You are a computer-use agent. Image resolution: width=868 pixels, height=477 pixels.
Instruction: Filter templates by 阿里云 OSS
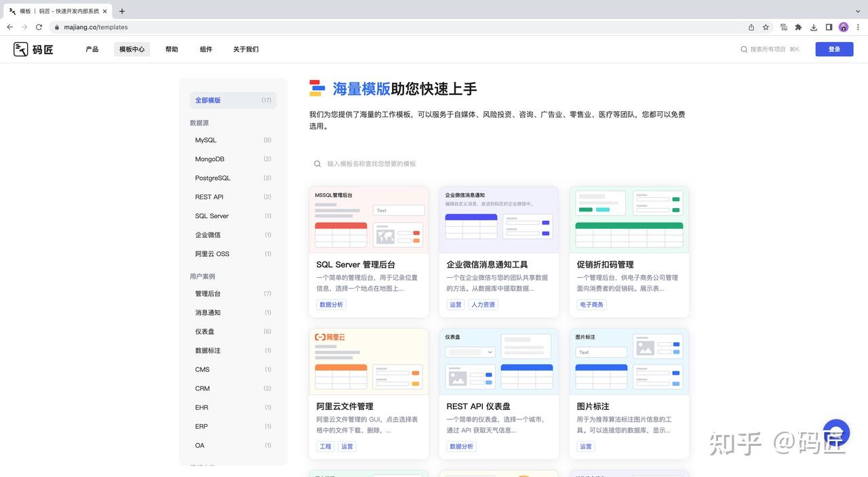click(x=233, y=254)
